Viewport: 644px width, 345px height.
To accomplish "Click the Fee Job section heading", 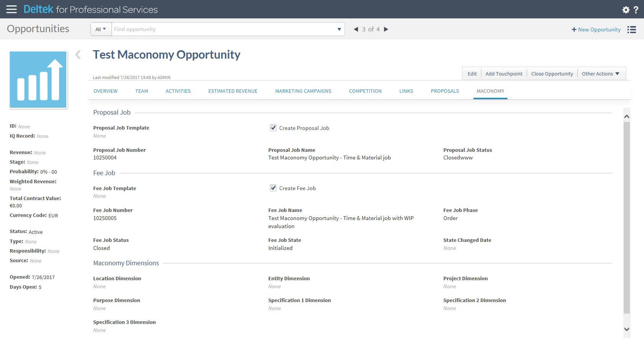I will pyautogui.click(x=104, y=173).
